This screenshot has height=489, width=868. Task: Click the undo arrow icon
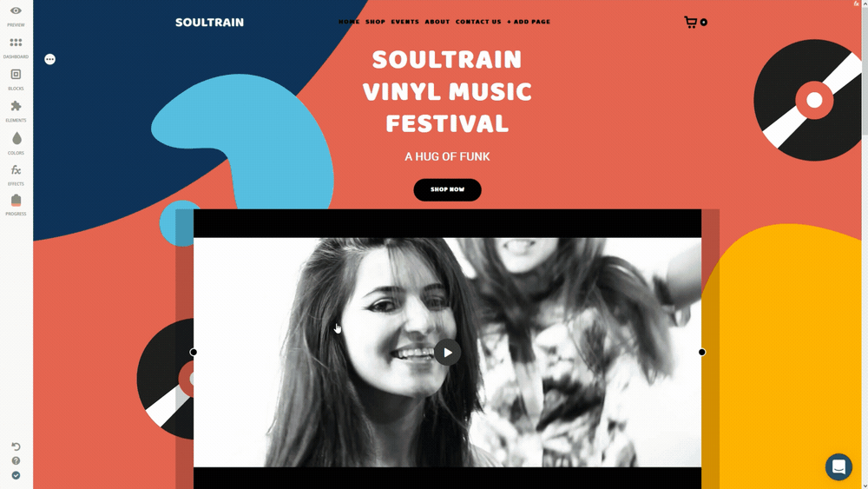16,446
